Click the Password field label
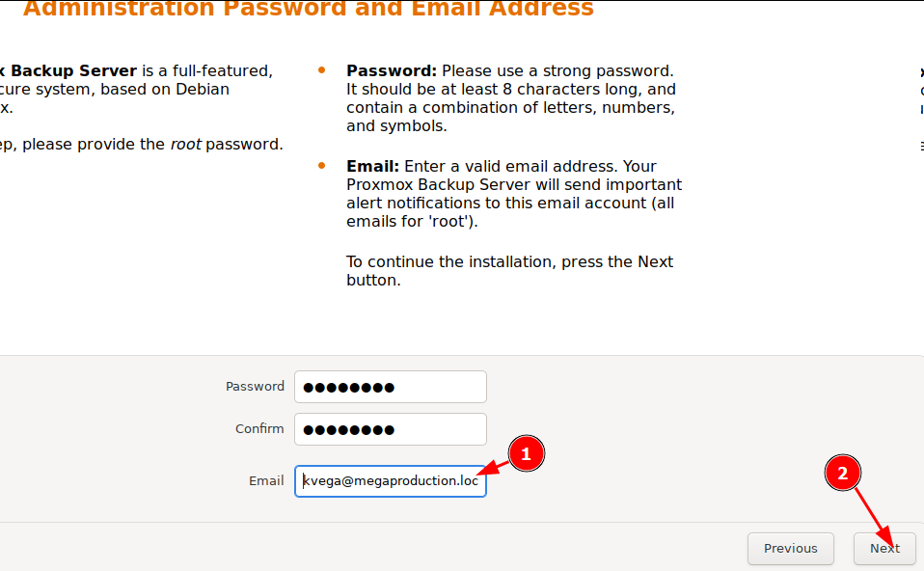This screenshot has width=924, height=571. click(255, 387)
